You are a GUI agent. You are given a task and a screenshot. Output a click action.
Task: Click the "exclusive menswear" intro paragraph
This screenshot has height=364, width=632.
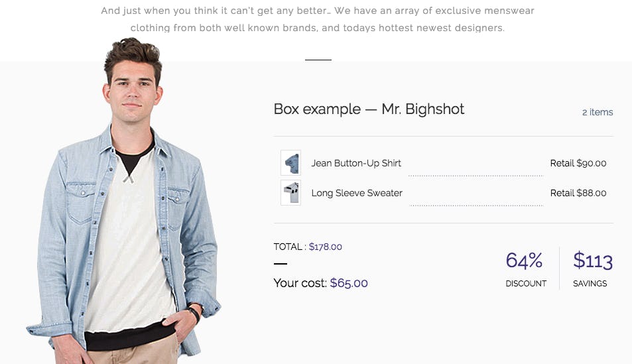pyautogui.click(x=318, y=19)
